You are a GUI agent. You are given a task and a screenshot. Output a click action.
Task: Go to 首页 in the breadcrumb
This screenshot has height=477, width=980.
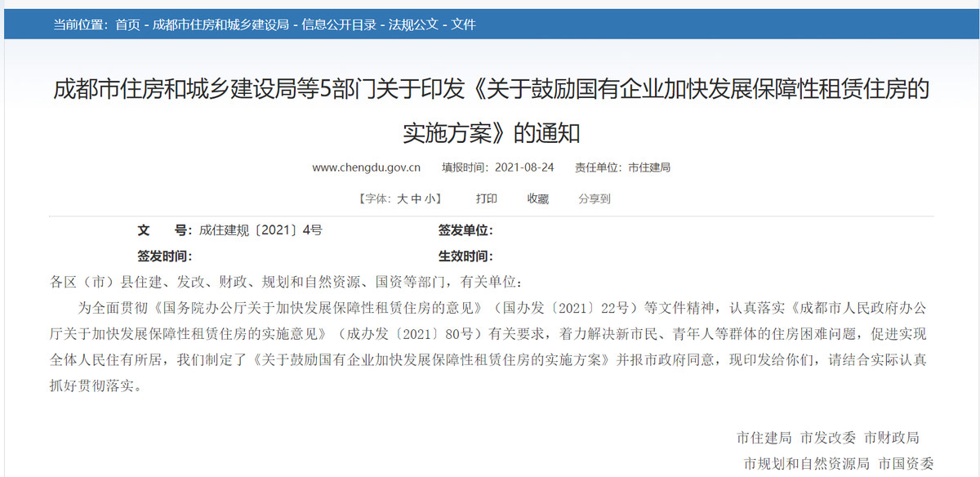coord(127,25)
